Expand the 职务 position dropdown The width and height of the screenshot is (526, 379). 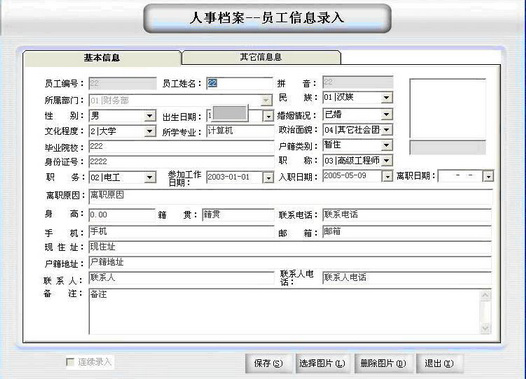[149, 177]
